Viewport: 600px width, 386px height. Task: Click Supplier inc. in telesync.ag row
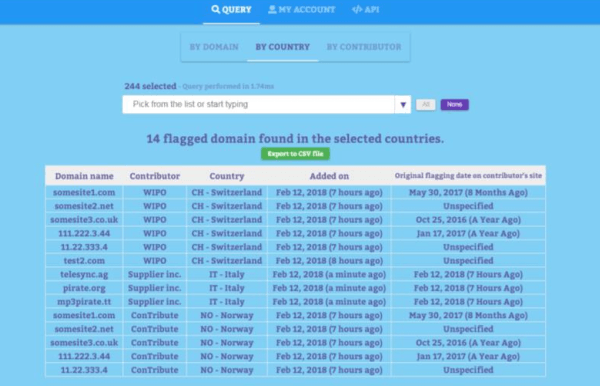click(155, 275)
